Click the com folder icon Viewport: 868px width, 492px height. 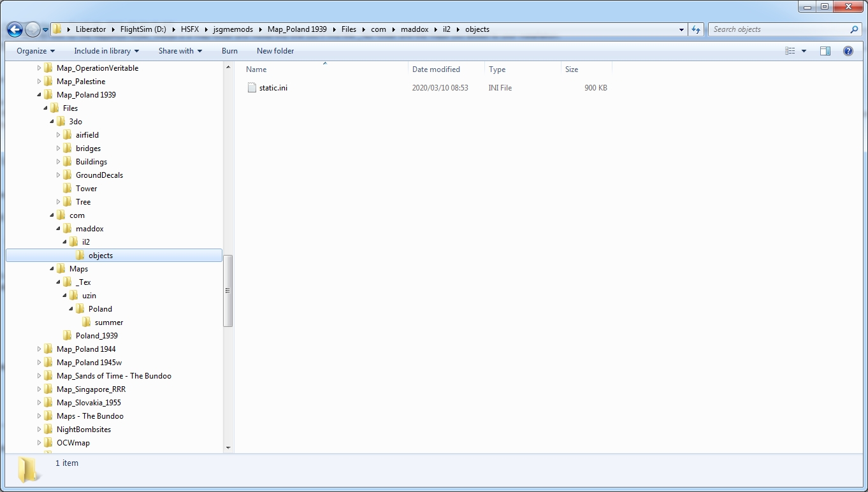coord(61,215)
